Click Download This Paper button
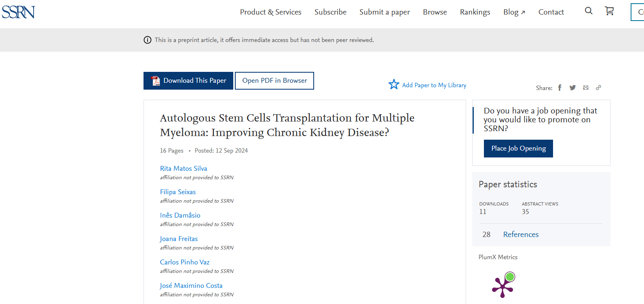The image size is (644, 304). [x=188, y=81]
